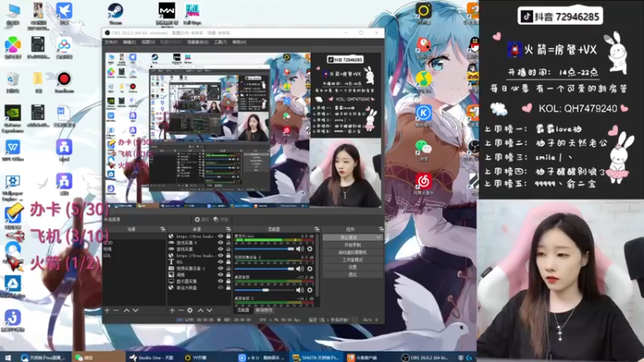Move selected scene down with arrow
644x362 pixels.
135,311
